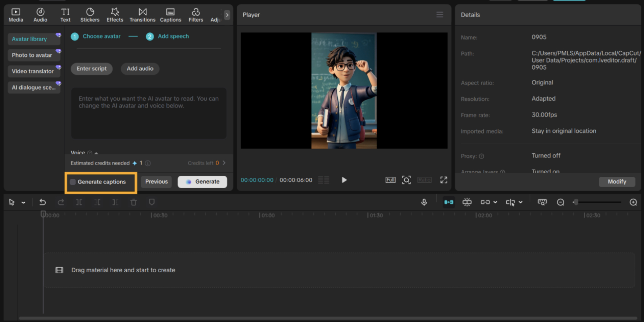Click into the avatar script text field
The width and height of the screenshot is (644, 323).
point(149,113)
